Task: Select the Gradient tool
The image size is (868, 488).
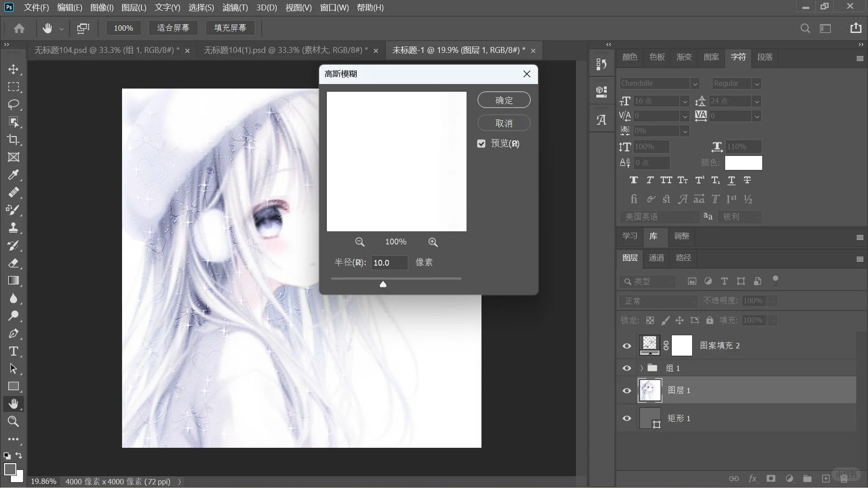Action: click(x=14, y=281)
